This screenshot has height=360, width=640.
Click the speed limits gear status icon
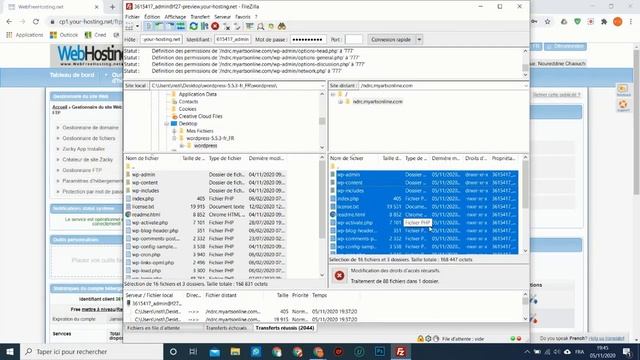429,339
